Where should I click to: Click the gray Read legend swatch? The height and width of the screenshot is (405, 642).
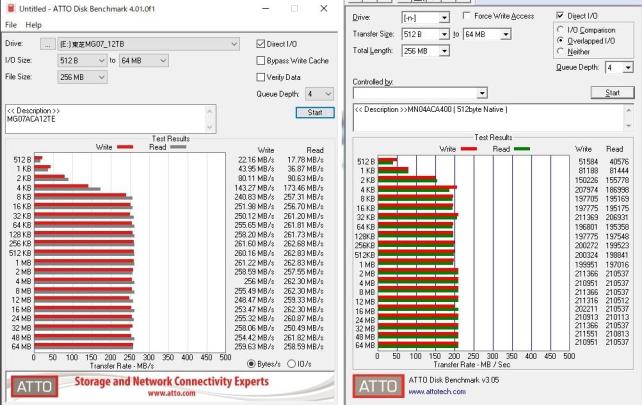pyautogui.click(x=178, y=147)
